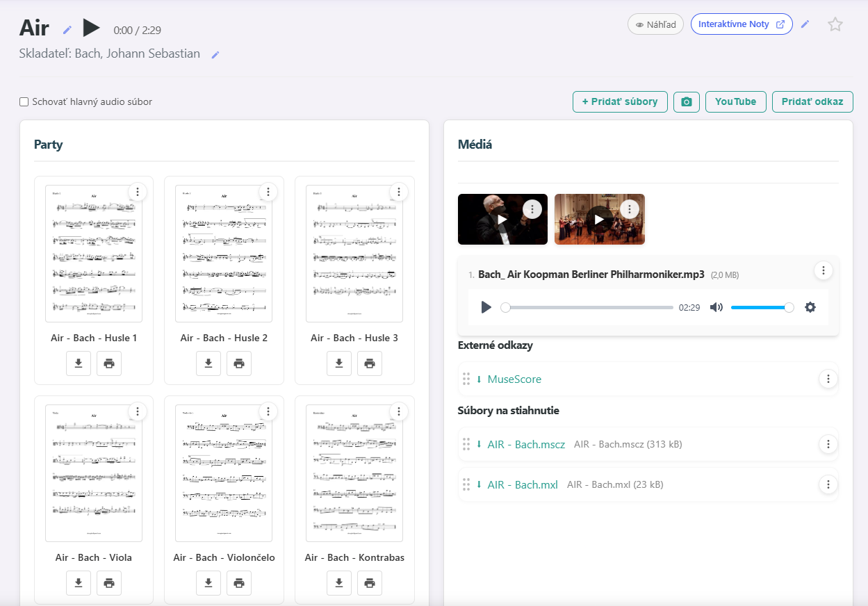Image resolution: width=868 pixels, height=606 pixels.
Task: Click the 02:29 duration text
Action: click(689, 307)
